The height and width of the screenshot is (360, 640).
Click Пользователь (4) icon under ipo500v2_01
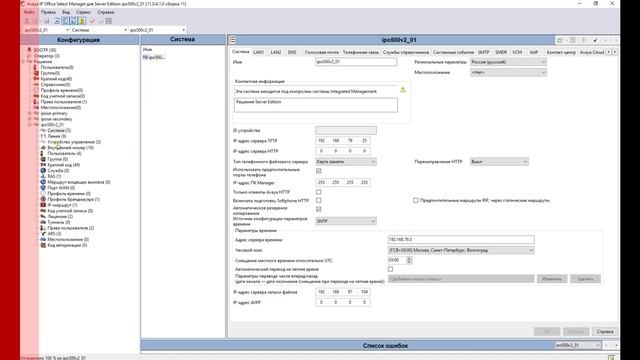[43, 153]
